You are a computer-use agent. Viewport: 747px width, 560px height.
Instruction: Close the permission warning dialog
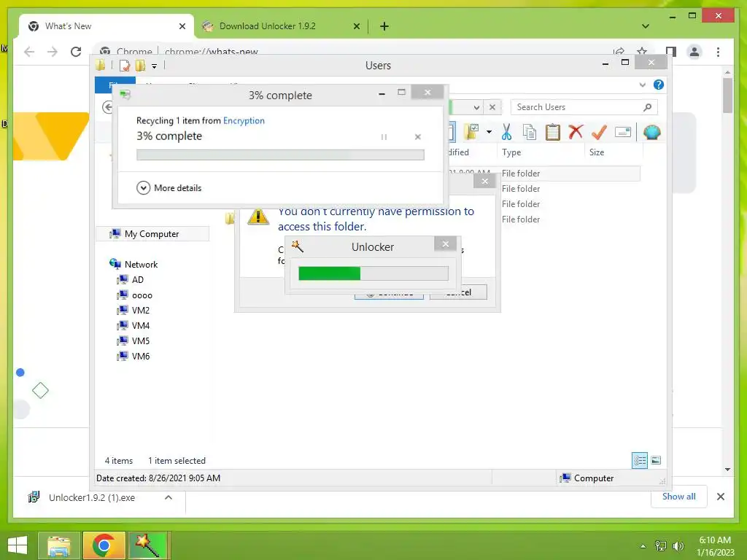[484, 181]
